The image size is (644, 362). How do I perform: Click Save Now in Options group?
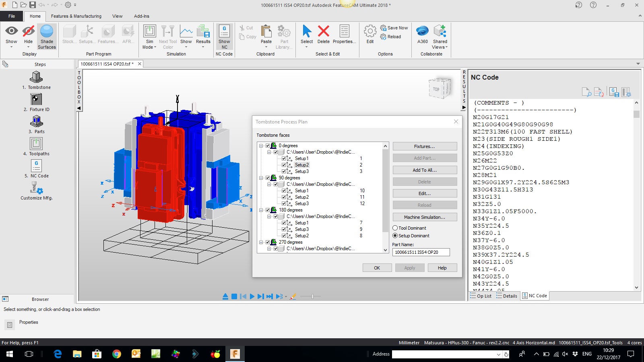coord(394,28)
